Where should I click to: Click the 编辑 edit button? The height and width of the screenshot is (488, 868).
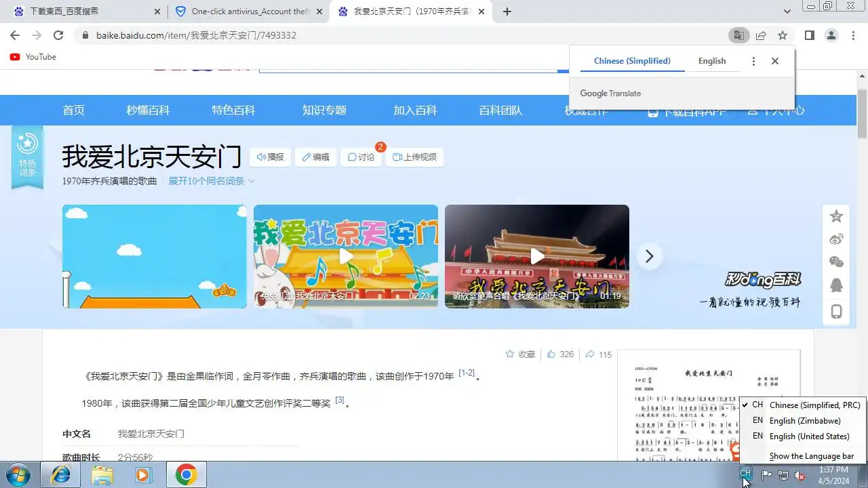(x=316, y=157)
